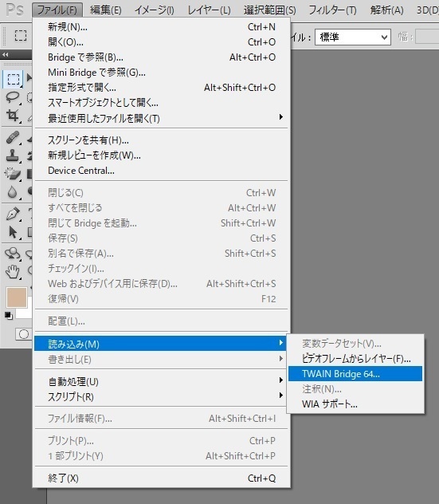Choose Device Central...

pos(162,171)
